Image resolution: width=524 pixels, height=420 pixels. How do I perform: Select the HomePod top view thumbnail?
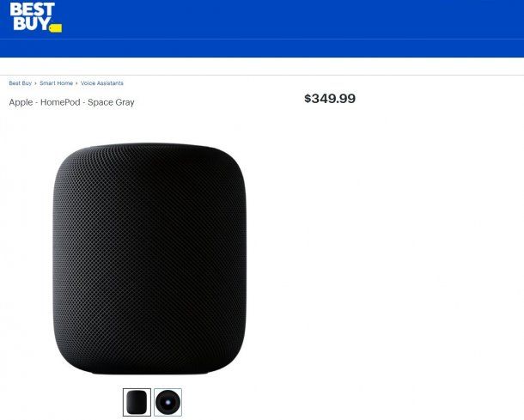[x=168, y=402]
